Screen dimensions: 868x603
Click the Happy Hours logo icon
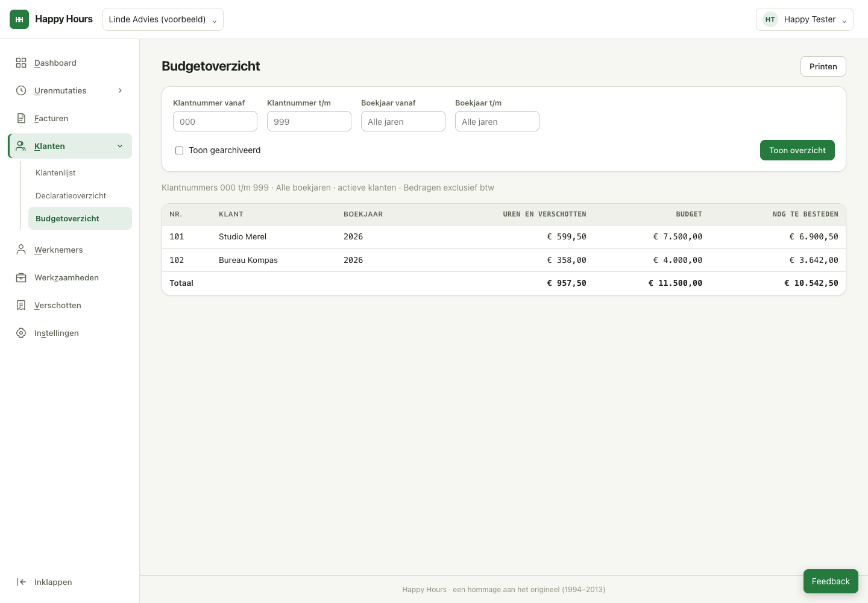(19, 19)
